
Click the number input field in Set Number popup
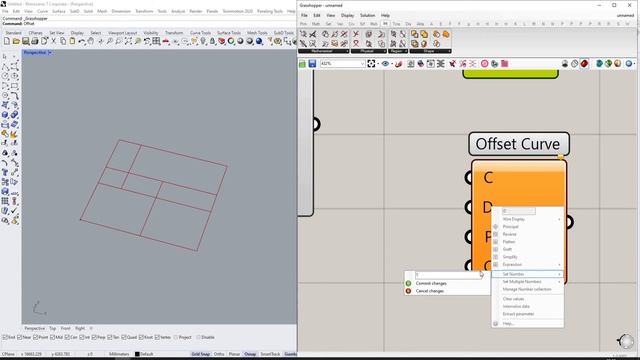(x=448, y=275)
